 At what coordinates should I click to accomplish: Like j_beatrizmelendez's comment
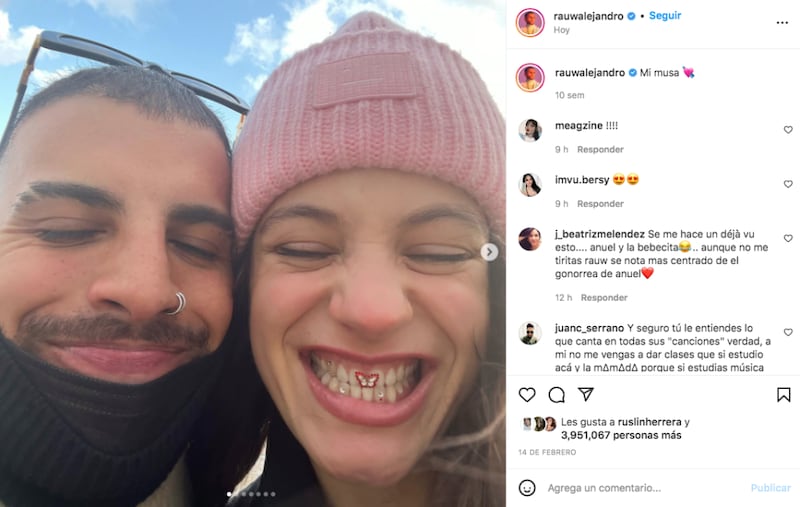788,238
